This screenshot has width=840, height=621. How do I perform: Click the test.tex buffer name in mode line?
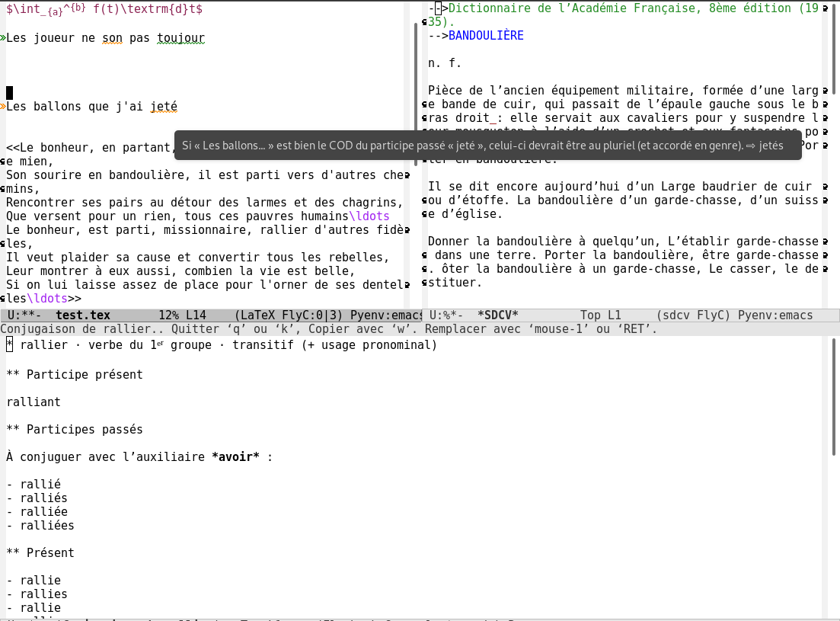click(x=83, y=315)
